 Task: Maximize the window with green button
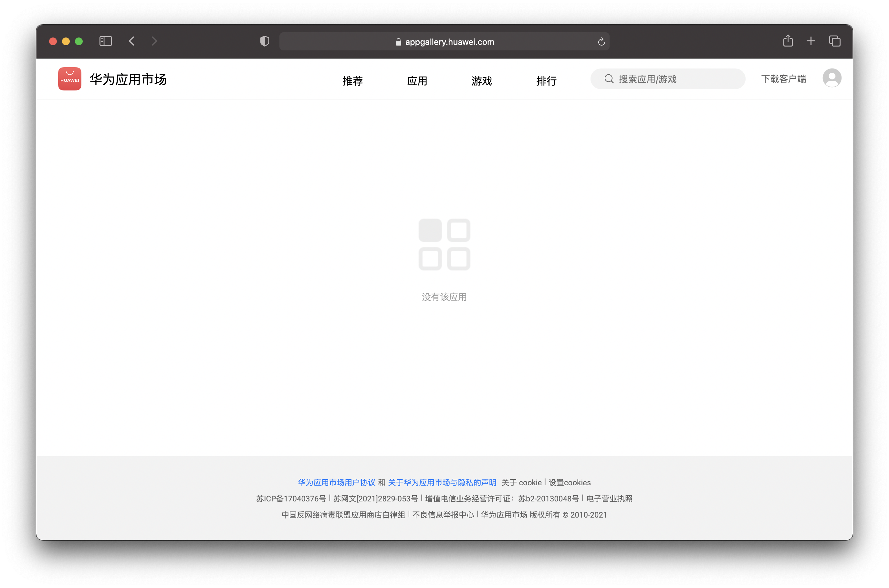(x=79, y=41)
